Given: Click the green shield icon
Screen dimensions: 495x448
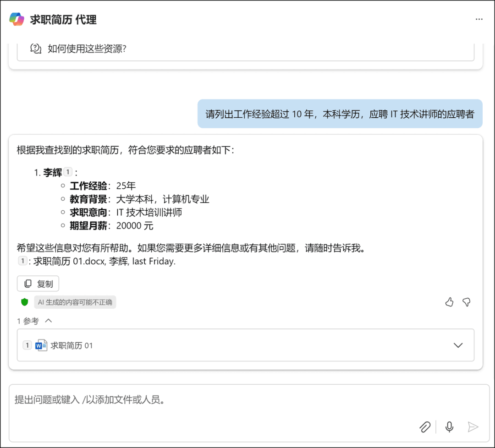Looking at the screenshot, I should (25, 302).
